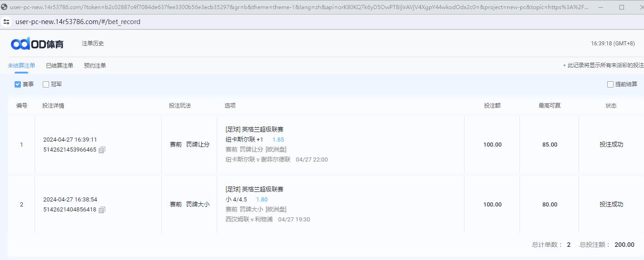Click max win amount 85.00
Image resolution: width=644 pixels, height=260 pixels.
tap(549, 145)
